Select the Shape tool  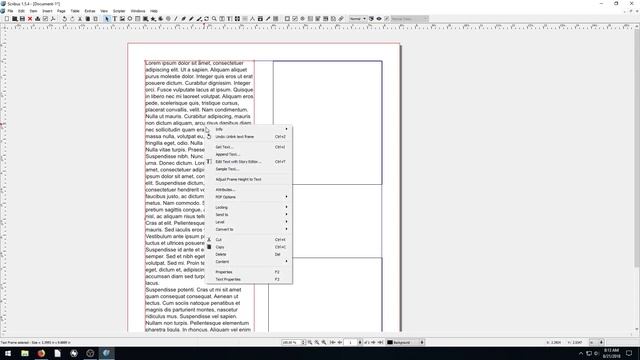click(145, 19)
